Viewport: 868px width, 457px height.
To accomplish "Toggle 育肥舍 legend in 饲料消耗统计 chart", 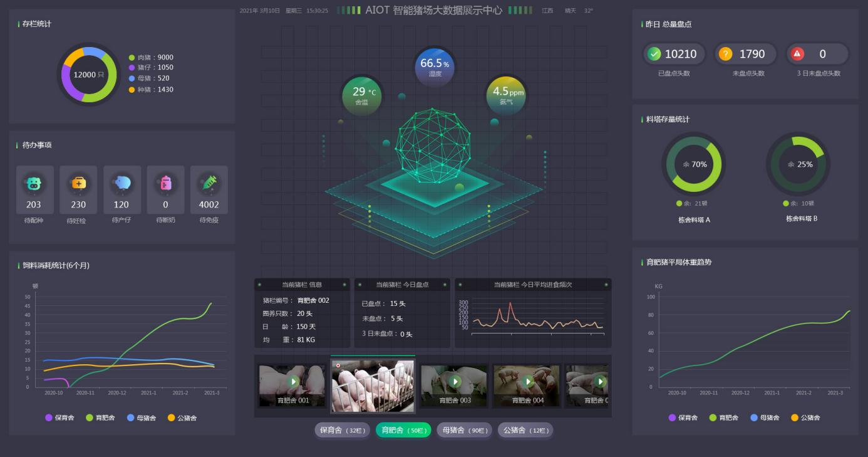I will click(x=100, y=418).
